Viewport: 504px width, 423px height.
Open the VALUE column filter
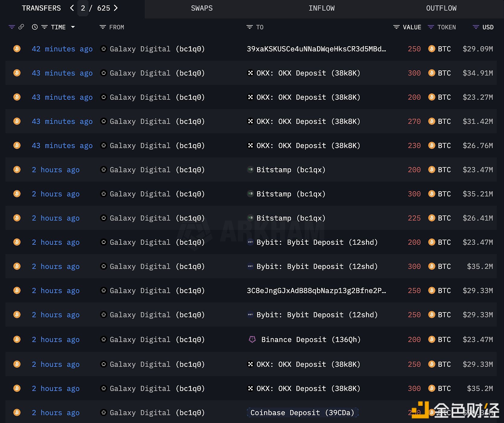[396, 27]
